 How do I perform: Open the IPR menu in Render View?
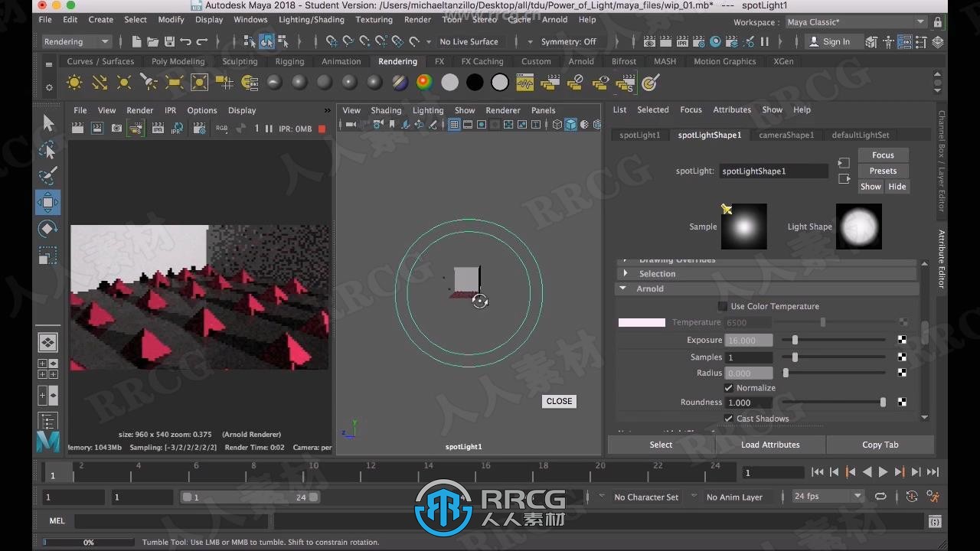[x=171, y=110]
